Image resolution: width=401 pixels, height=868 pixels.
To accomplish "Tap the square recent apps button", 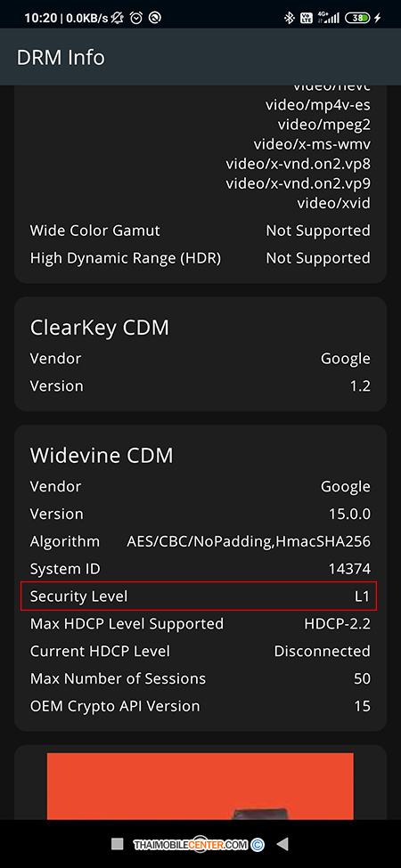I will click(x=117, y=844).
